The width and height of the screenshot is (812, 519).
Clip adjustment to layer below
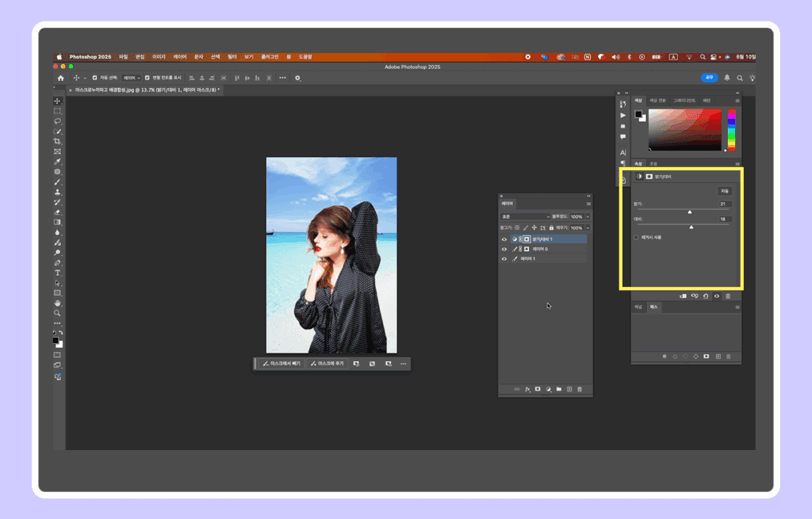tap(683, 296)
